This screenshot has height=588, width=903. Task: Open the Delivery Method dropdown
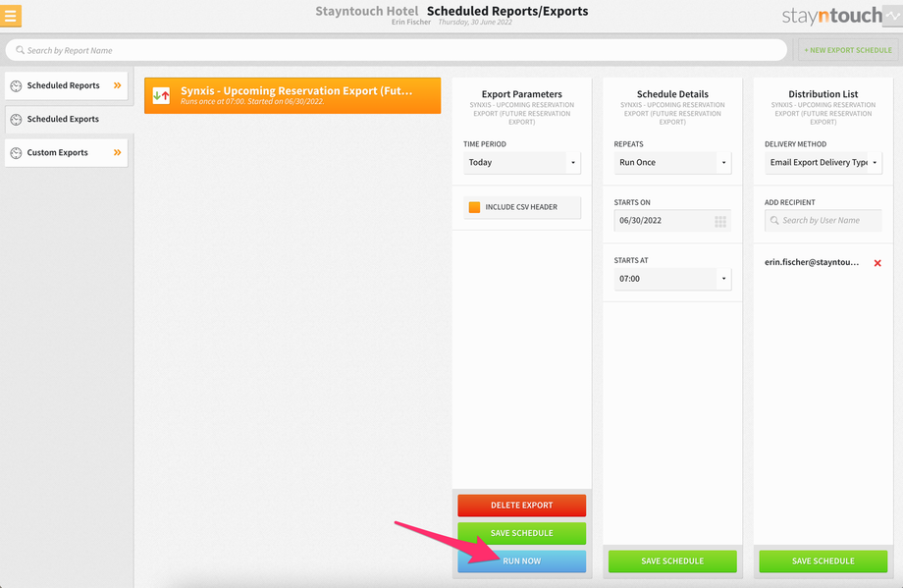pos(823,162)
